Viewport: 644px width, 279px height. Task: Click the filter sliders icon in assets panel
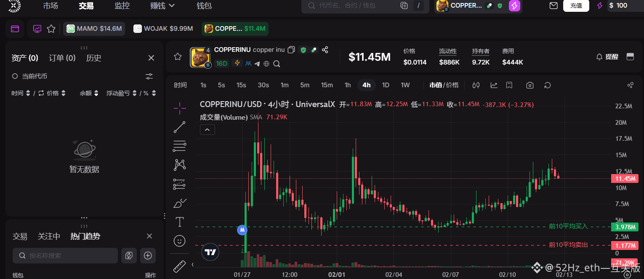[149, 76]
